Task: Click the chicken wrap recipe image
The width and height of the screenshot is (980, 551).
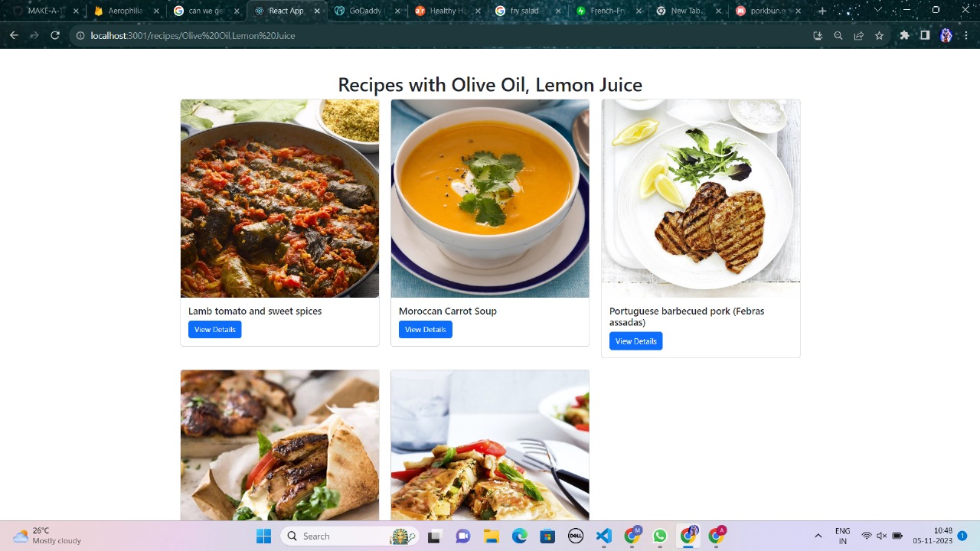Action: click(x=280, y=445)
